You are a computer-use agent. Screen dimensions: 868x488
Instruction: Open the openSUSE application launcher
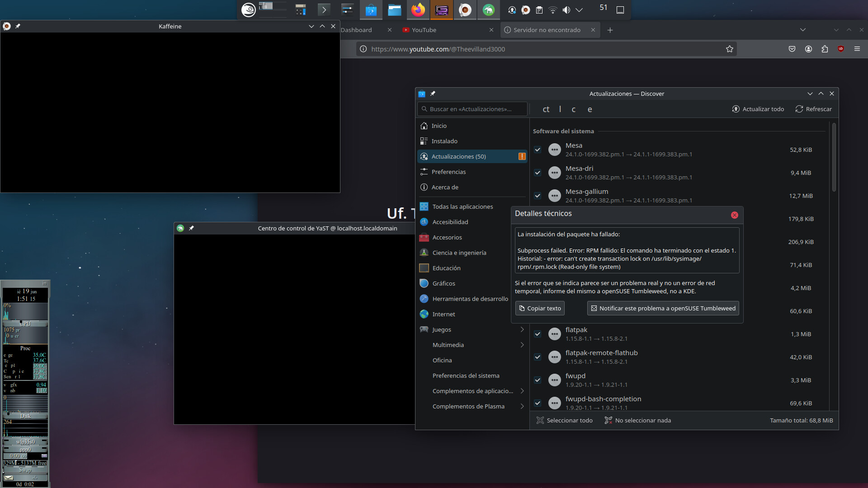pyautogui.click(x=248, y=9)
